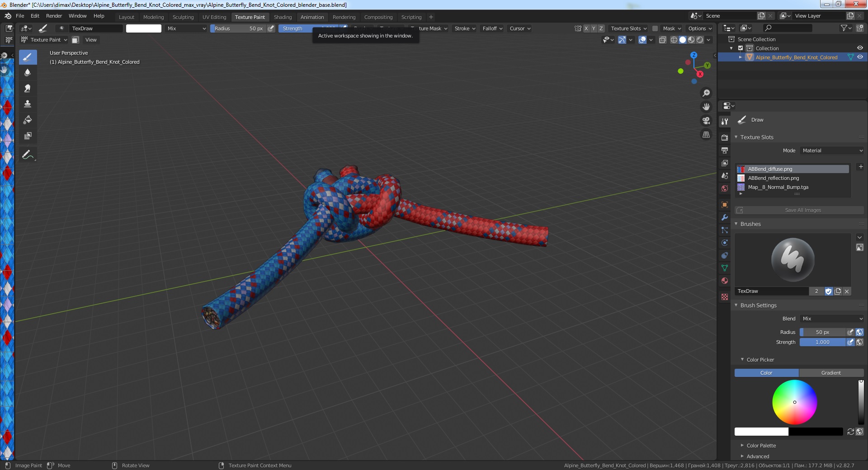
Task: Click the header white color swatch
Action: (143, 28)
